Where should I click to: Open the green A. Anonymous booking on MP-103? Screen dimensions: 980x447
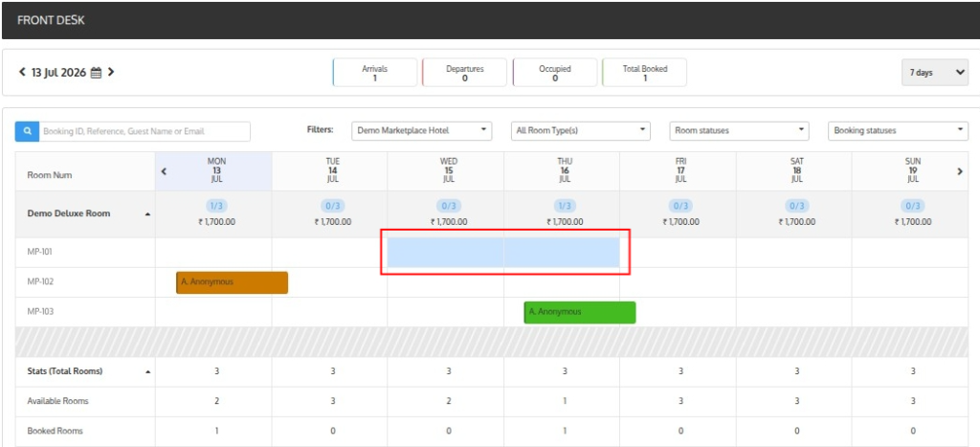pos(579,313)
